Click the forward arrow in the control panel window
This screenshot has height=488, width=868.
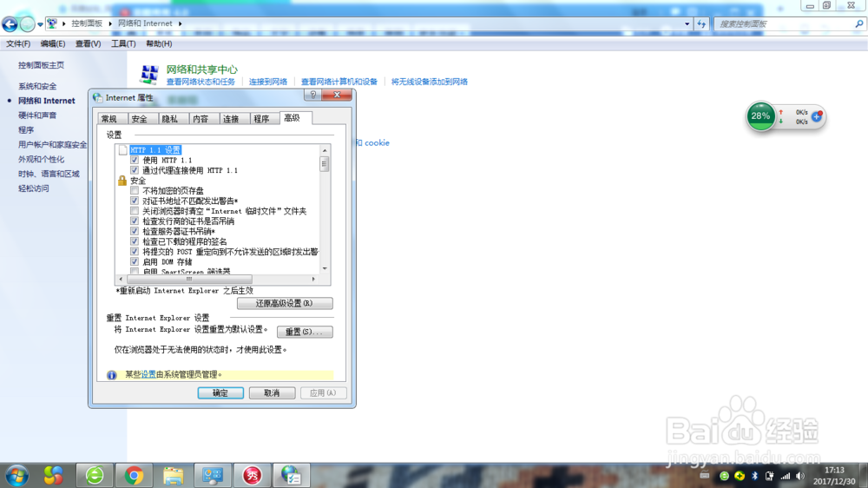[27, 23]
